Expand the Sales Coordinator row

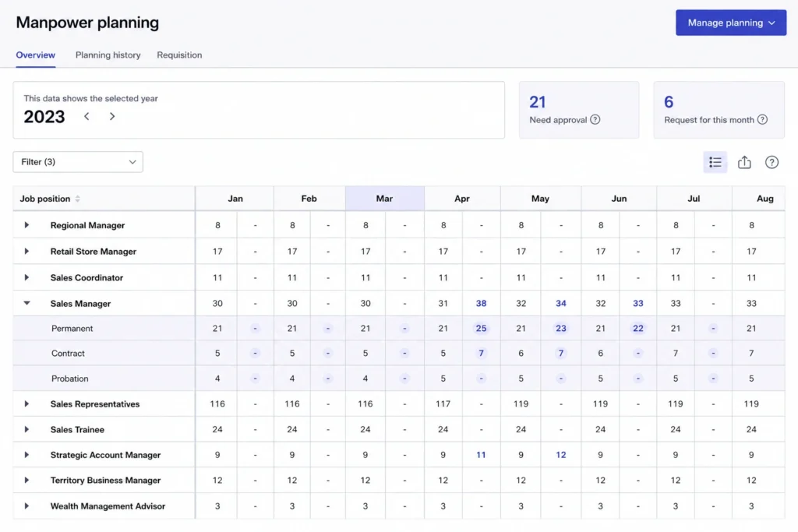pos(26,277)
